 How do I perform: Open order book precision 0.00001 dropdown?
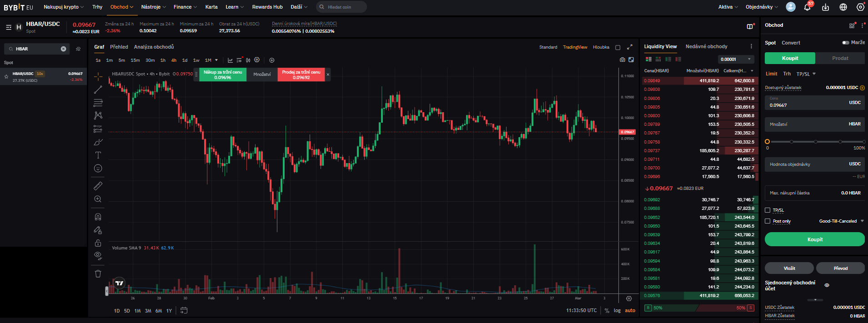coord(736,59)
